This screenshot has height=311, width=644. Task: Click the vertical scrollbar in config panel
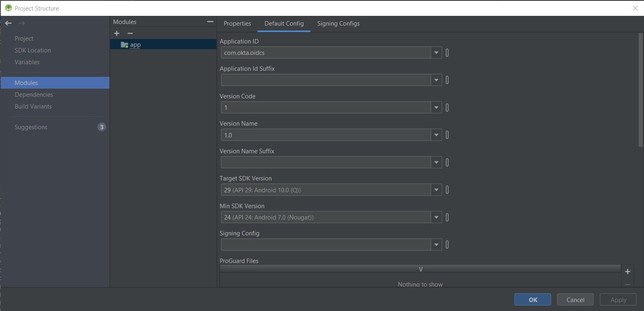(641, 89)
